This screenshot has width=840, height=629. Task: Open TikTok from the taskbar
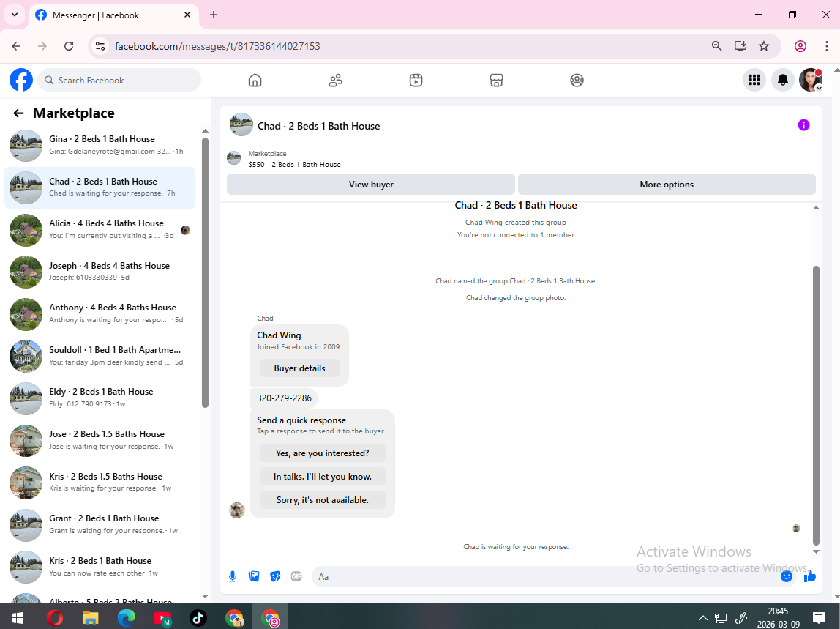click(198, 618)
